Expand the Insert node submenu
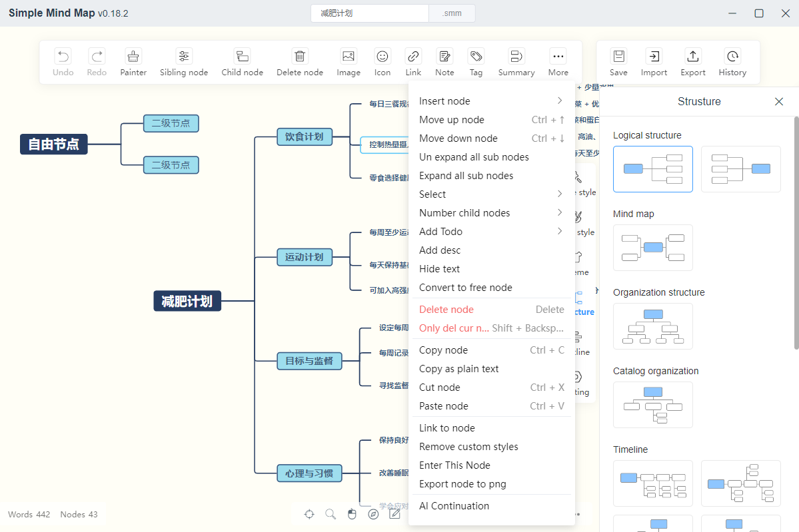 [x=491, y=101]
